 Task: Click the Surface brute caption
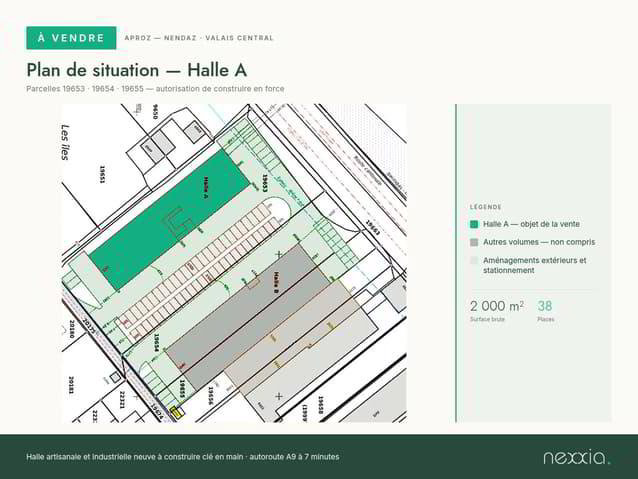pyautogui.click(x=487, y=319)
